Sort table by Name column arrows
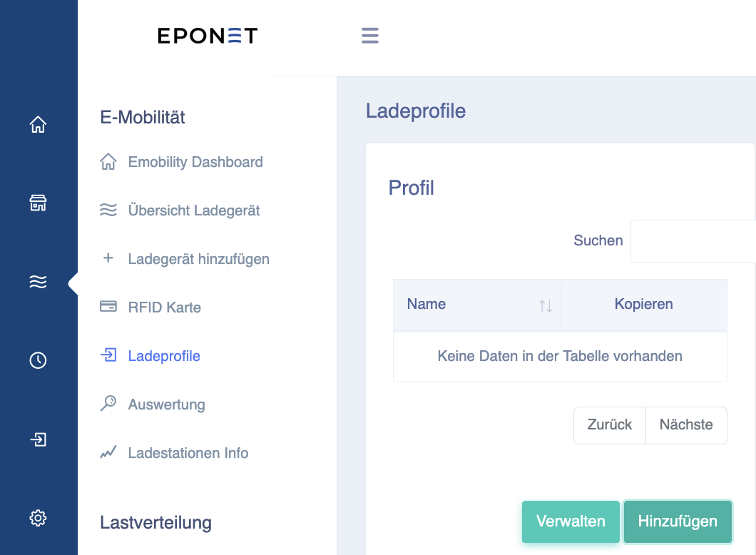The height and width of the screenshot is (555, 756). pyautogui.click(x=546, y=306)
